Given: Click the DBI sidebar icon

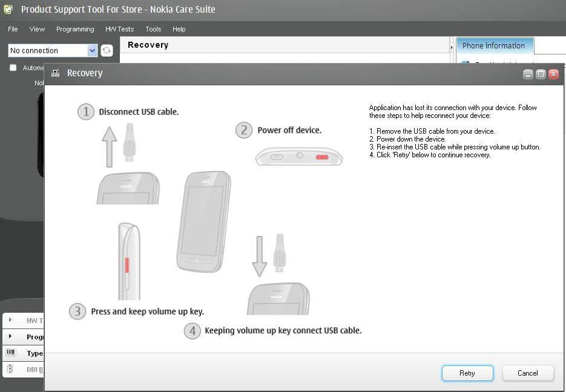Looking at the screenshot, I should [x=10, y=369].
